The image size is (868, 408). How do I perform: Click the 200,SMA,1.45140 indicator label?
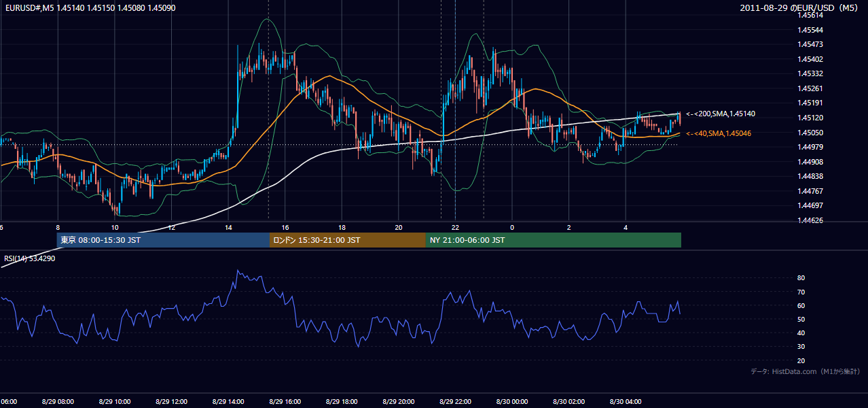pos(721,114)
